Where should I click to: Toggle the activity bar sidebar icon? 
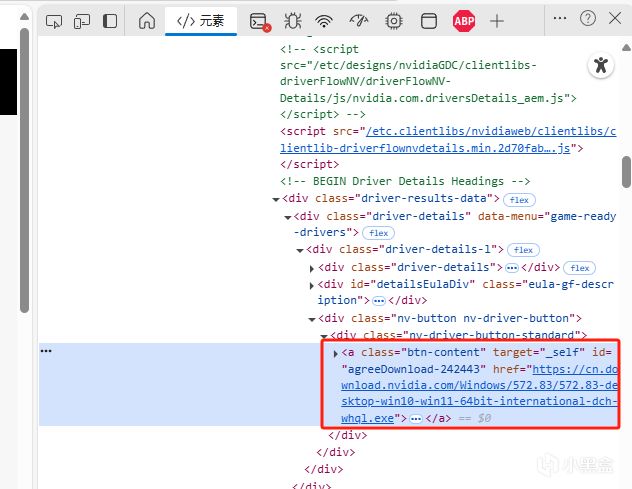pyautogui.click(x=110, y=21)
